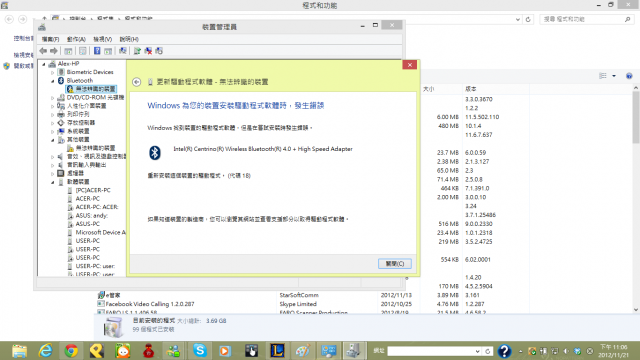Screen dimensions: 640x360
Task: Expand DVD/CD-ROM drives node
Action: point(52,98)
